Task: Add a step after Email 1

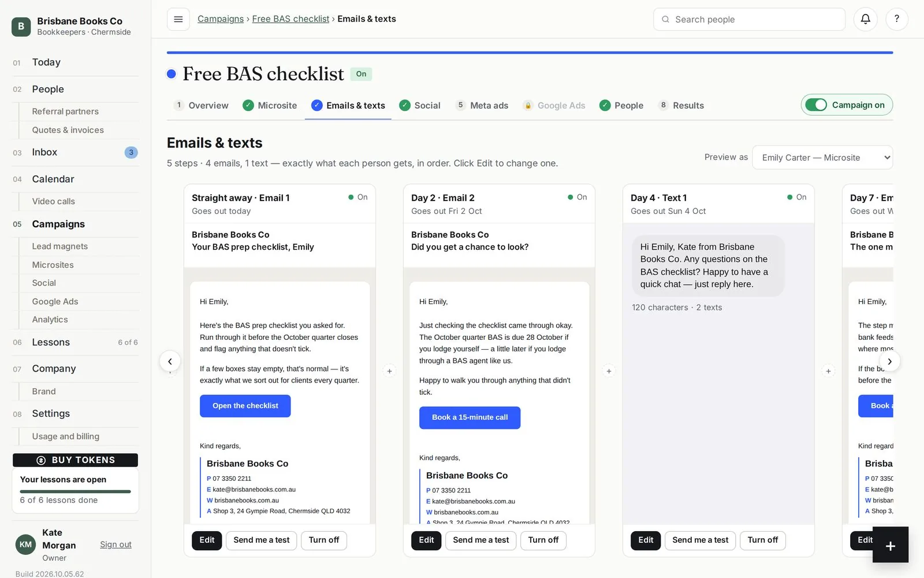Action: point(389,371)
